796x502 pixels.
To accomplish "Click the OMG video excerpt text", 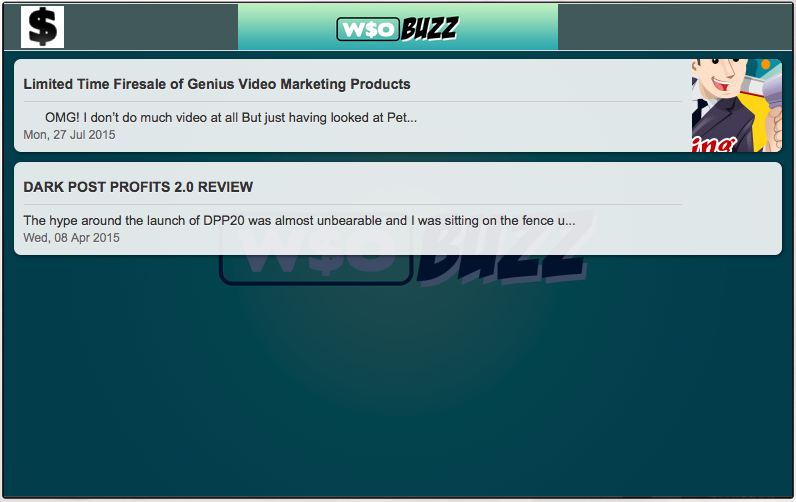I will (231, 117).
